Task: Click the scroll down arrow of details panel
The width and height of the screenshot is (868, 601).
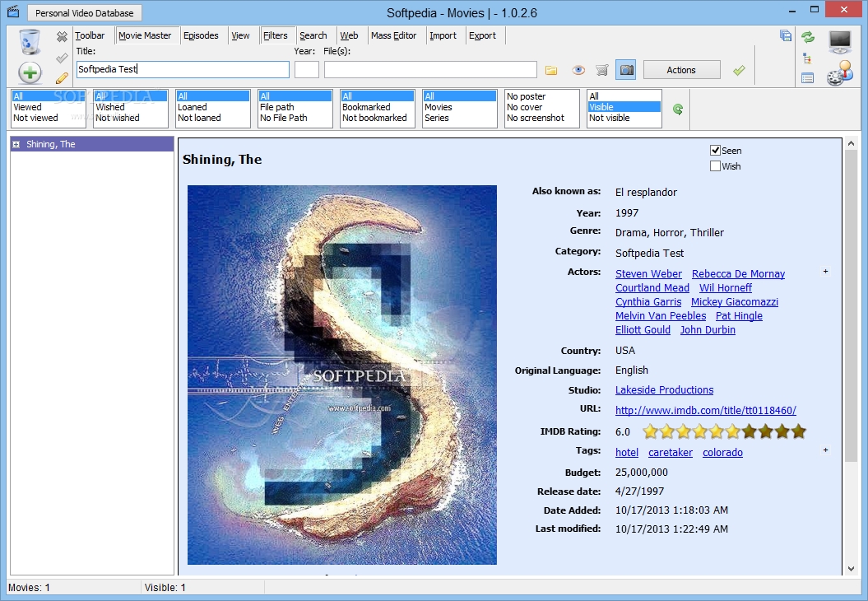Action: click(x=852, y=569)
